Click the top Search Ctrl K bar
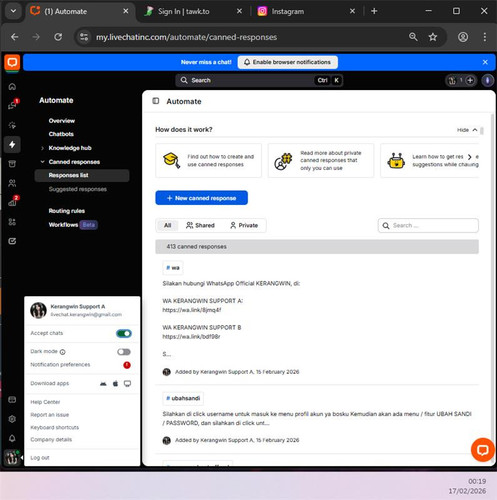This screenshot has width=497, height=500. 259,80
